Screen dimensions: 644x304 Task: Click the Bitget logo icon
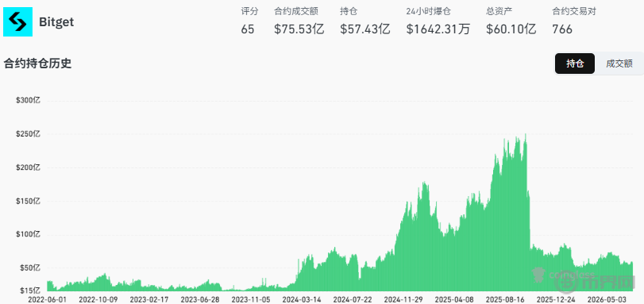pos(17,21)
